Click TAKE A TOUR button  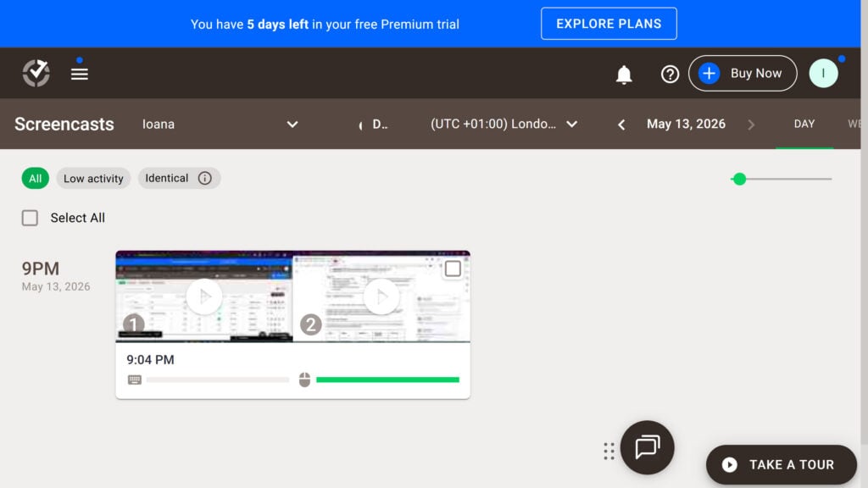point(781,465)
